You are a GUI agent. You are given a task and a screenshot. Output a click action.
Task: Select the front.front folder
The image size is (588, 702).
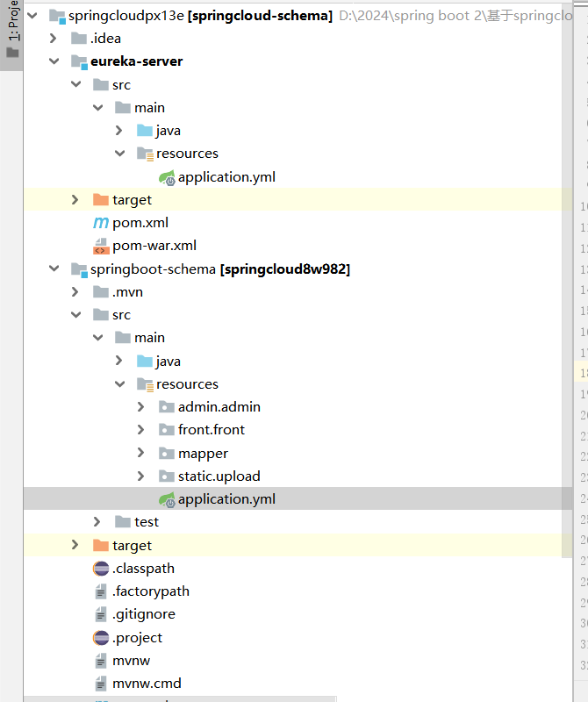[x=211, y=430]
